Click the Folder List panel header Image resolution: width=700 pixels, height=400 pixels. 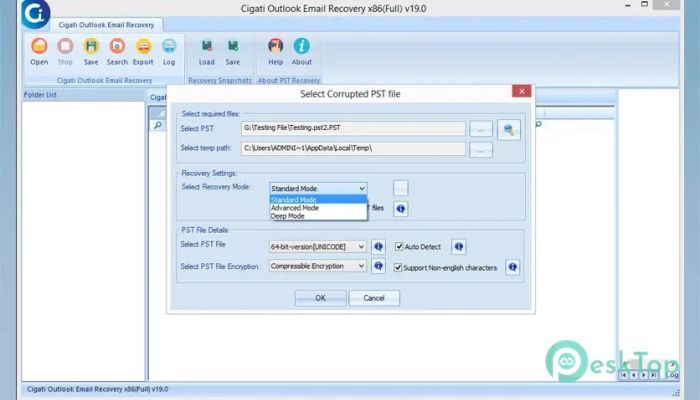coord(83,95)
